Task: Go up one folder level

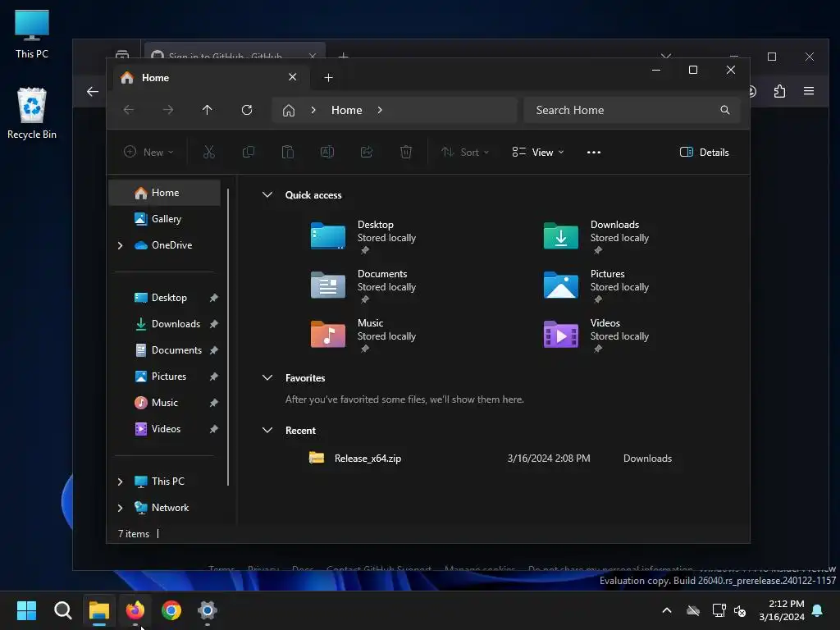Action: click(x=208, y=110)
